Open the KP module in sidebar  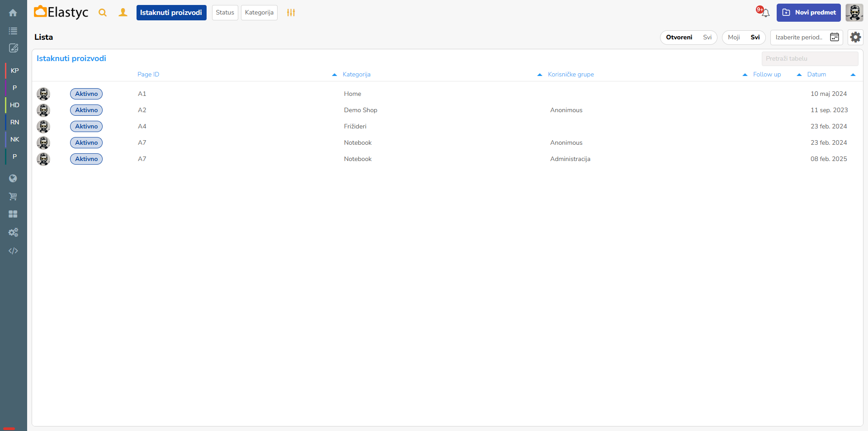coord(14,71)
